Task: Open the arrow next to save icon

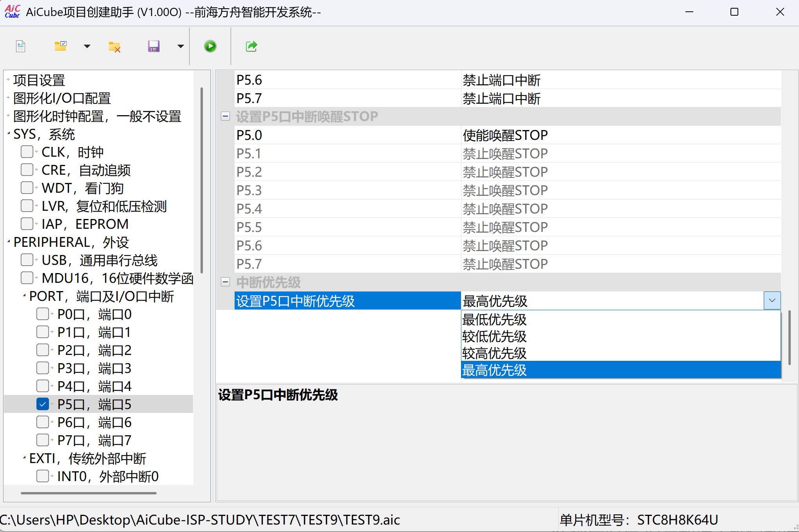Action: pyautogui.click(x=181, y=46)
